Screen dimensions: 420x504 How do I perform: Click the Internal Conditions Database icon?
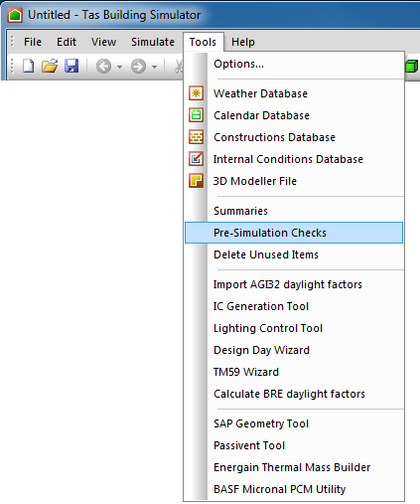tap(196, 159)
